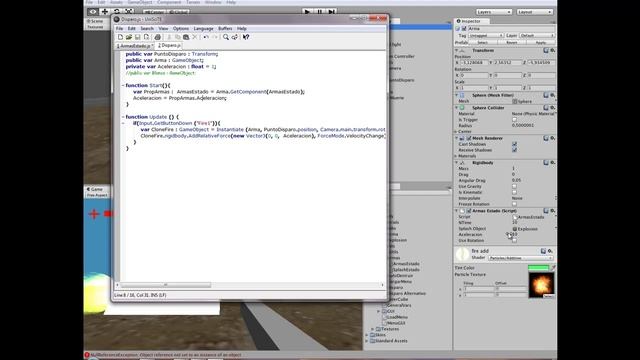This screenshot has width=640, height=360.
Task: Toggle Is Kinematic checkbox
Action: click(x=514, y=192)
